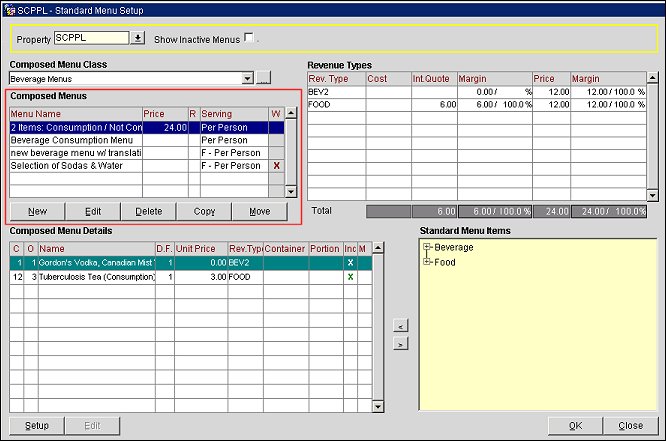Click the left arrow transfer button

click(399, 326)
